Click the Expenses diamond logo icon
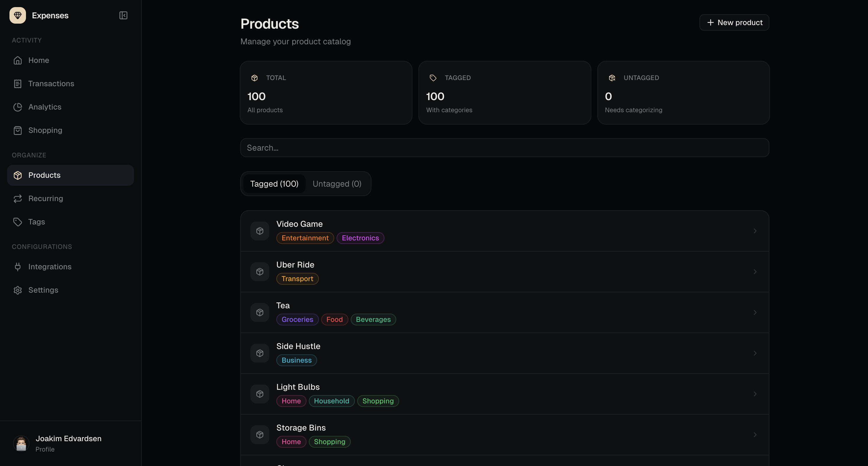The height and width of the screenshot is (466, 868). click(x=17, y=15)
